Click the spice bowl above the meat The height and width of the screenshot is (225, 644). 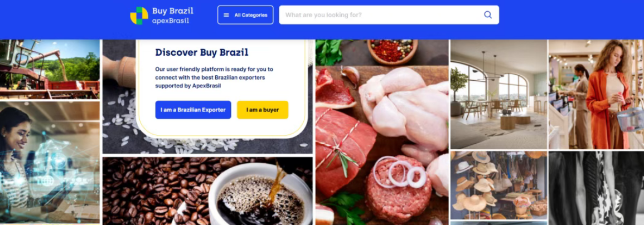392,52
